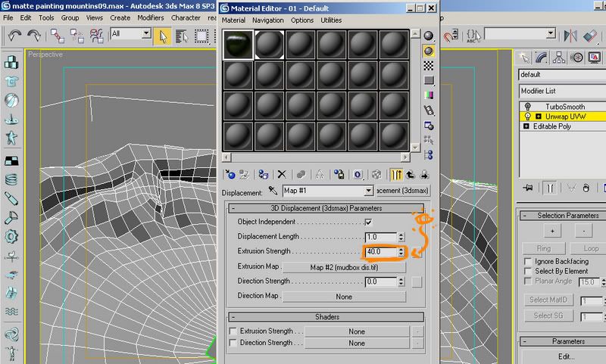
Task: Click the Undo arrow in main toolbar
Action: pyautogui.click(x=14, y=36)
